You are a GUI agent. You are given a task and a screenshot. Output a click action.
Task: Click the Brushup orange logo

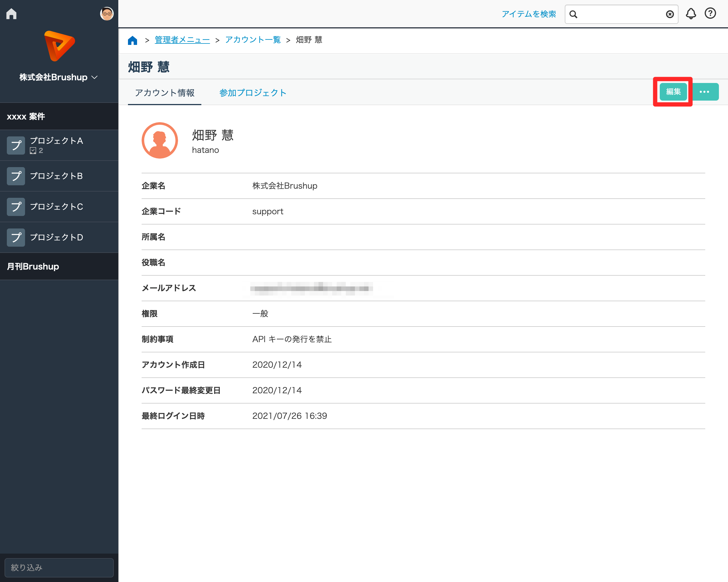click(x=59, y=46)
